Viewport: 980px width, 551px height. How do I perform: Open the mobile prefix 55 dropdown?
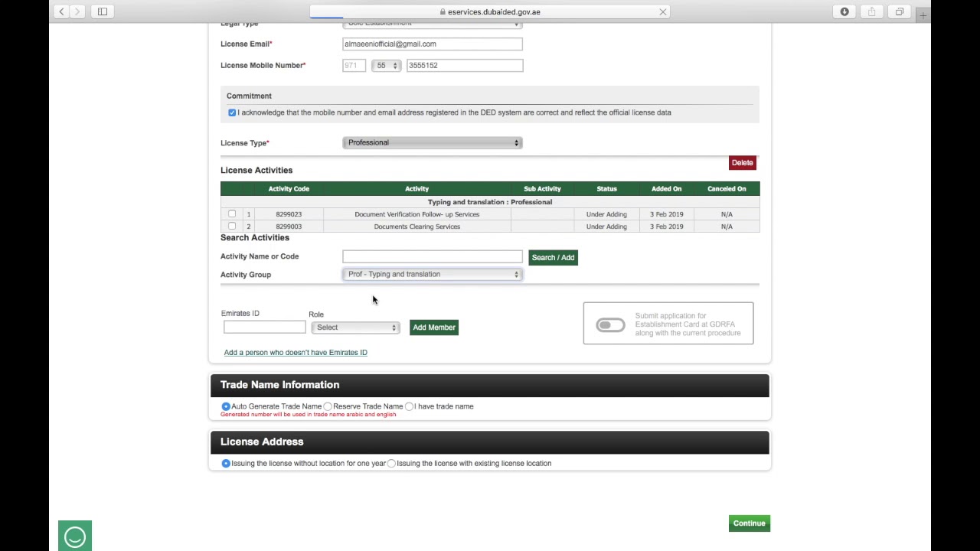[386, 66]
